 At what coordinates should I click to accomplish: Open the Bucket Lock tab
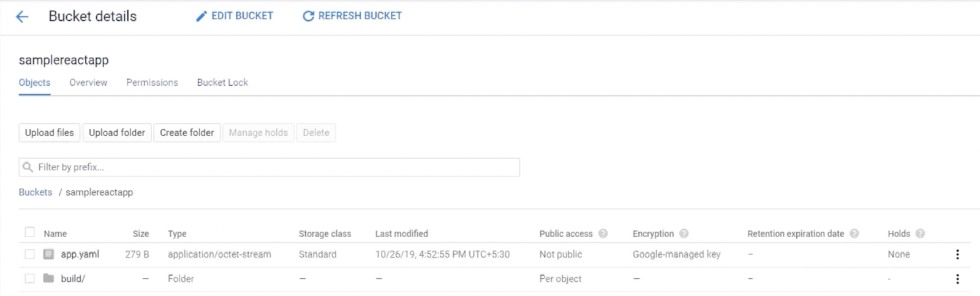222,83
